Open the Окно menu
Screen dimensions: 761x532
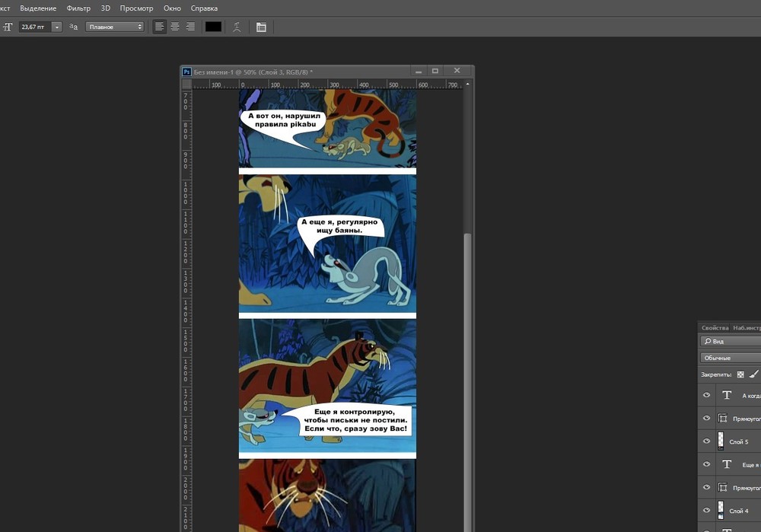[172, 8]
